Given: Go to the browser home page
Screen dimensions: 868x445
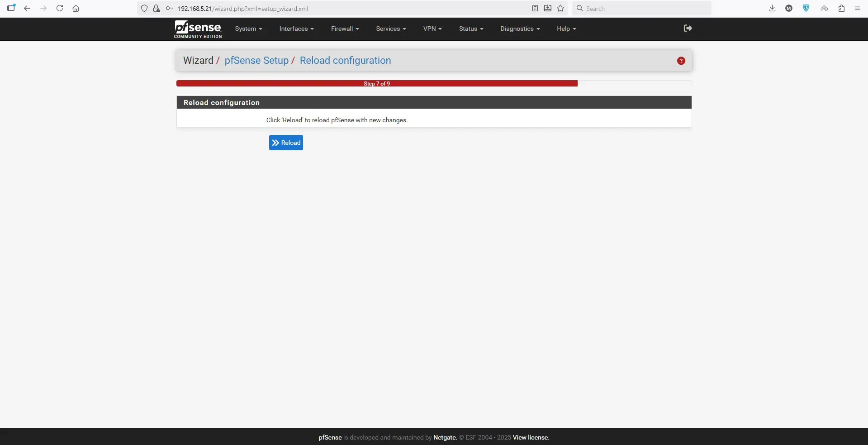Looking at the screenshot, I should click(x=76, y=8).
